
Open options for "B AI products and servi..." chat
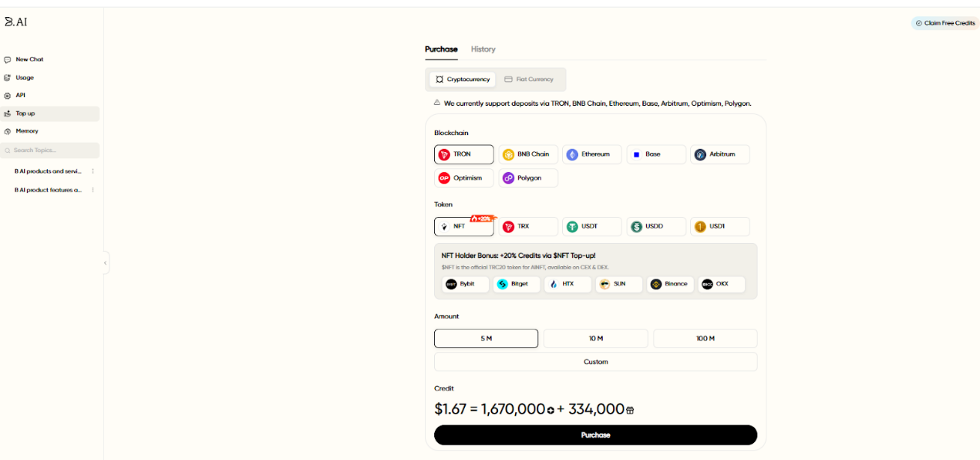pyautogui.click(x=93, y=171)
